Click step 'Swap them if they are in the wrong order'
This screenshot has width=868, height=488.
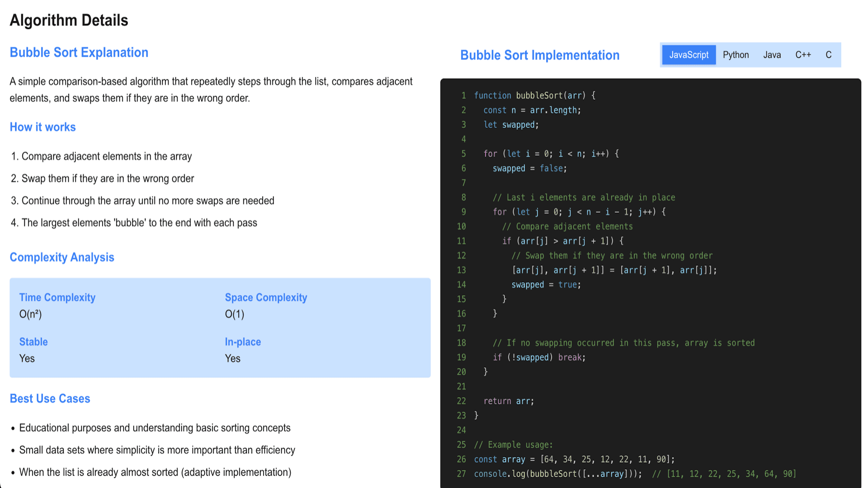(x=108, y=178)
